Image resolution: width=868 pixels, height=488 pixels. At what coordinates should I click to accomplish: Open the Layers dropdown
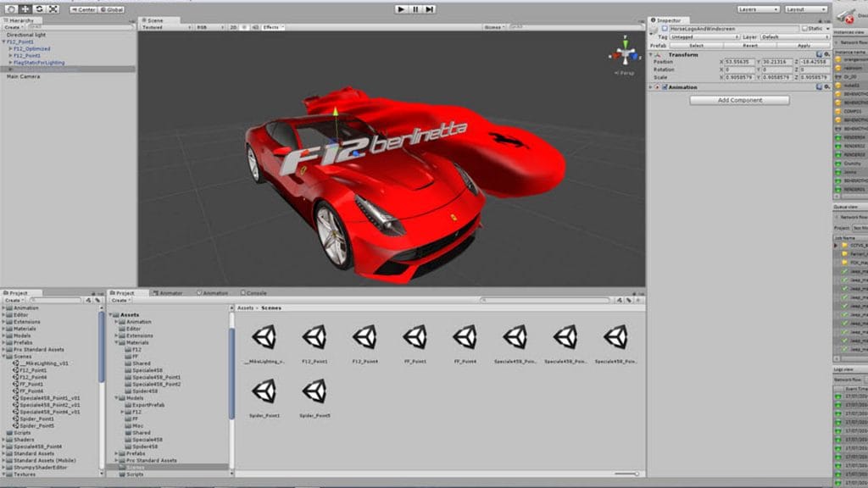point(757,8)
